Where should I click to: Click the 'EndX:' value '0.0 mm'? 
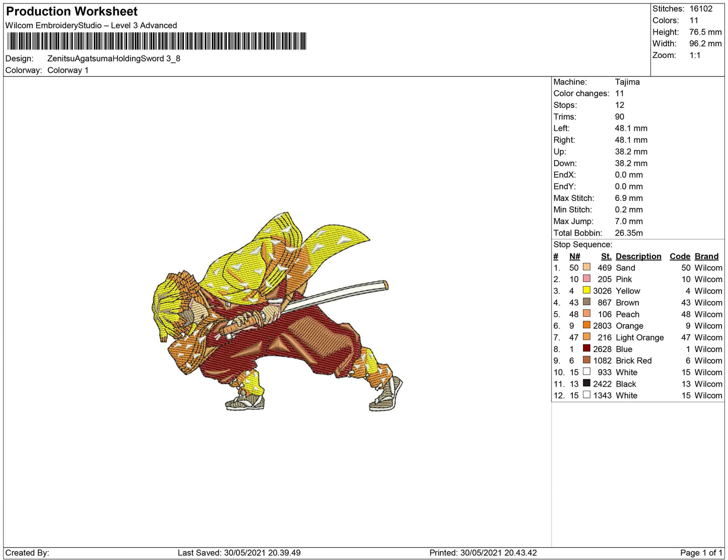[629, 175]
